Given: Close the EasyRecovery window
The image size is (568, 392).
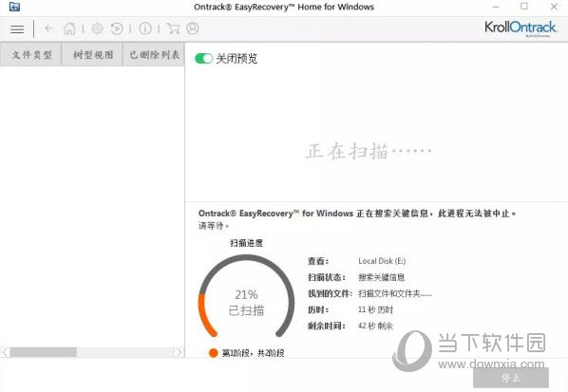Looking at the screenshot, I should pos(554,7).
